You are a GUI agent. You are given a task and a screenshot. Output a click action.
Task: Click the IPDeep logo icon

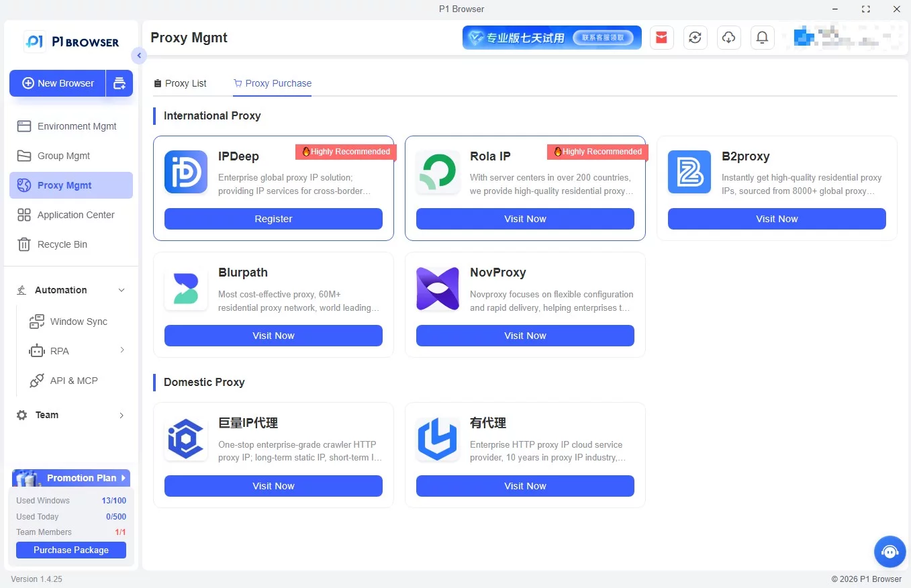pyautogui.click(x=186, y=172)
